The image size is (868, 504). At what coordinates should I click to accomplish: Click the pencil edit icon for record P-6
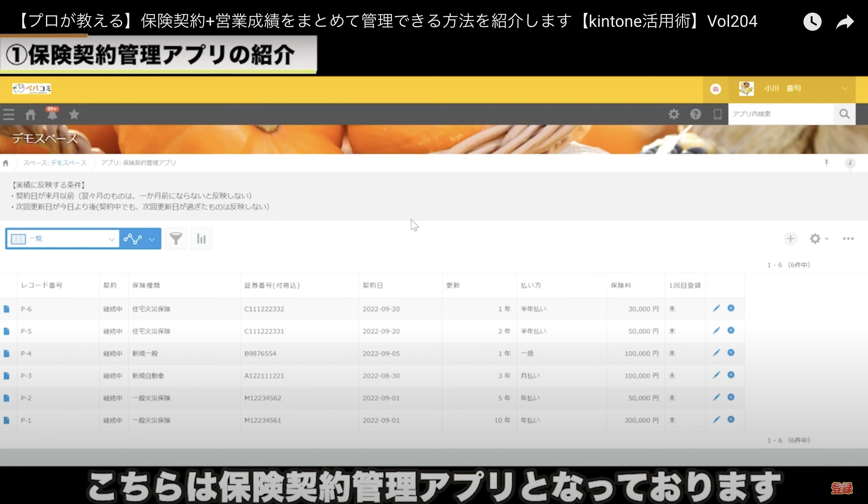coord(716,308)
